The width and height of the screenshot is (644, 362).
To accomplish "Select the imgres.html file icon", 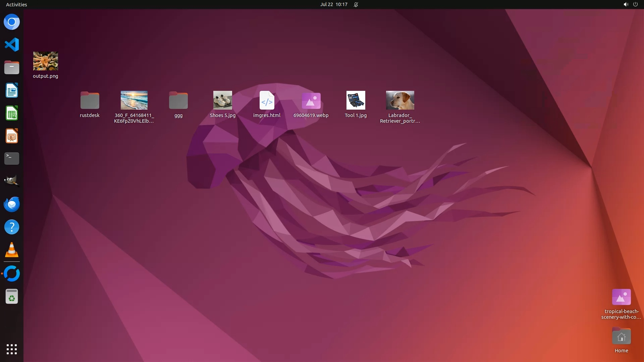I will tap(267, 101).
